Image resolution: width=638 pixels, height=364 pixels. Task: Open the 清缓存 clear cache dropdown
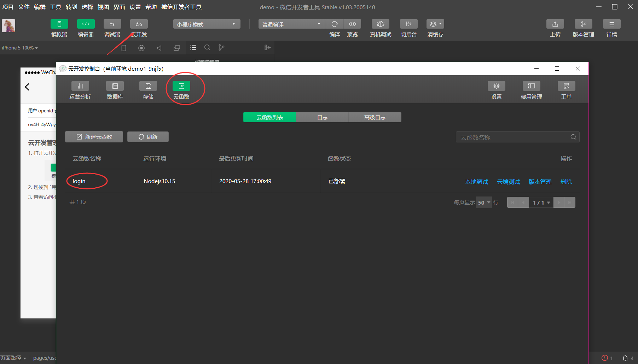pos(435,24)
